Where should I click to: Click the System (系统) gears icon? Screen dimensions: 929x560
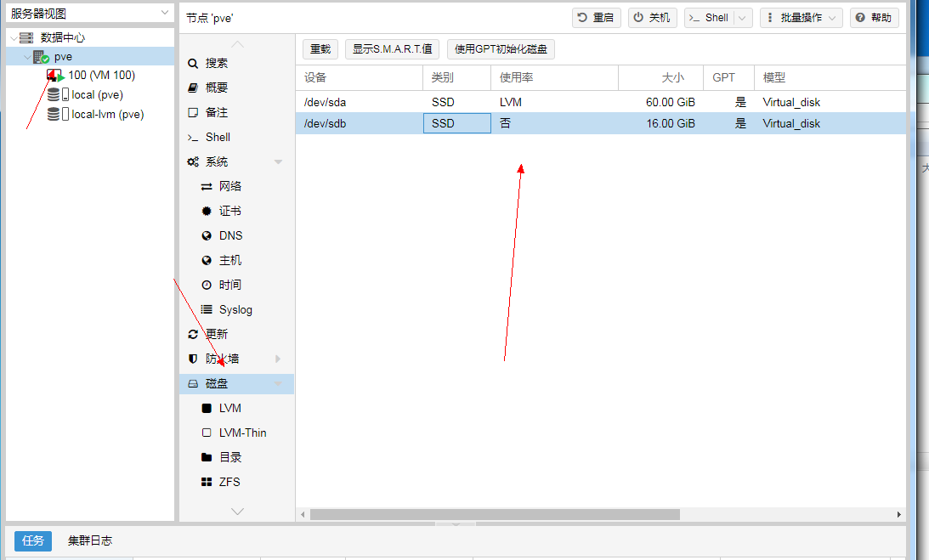tap(193, 161)
